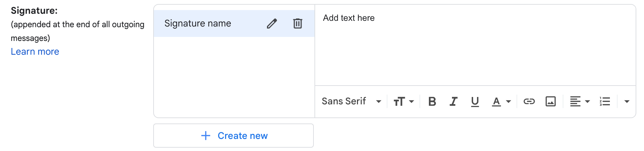Expand the alignment options dropdown arrow

(x=587, y=101)
